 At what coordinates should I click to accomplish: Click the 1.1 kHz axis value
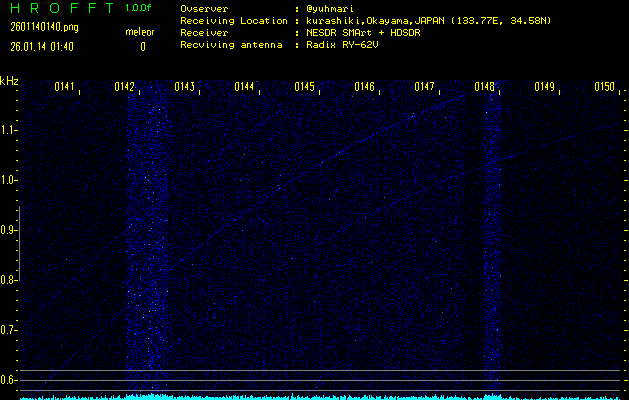(7, 130)
